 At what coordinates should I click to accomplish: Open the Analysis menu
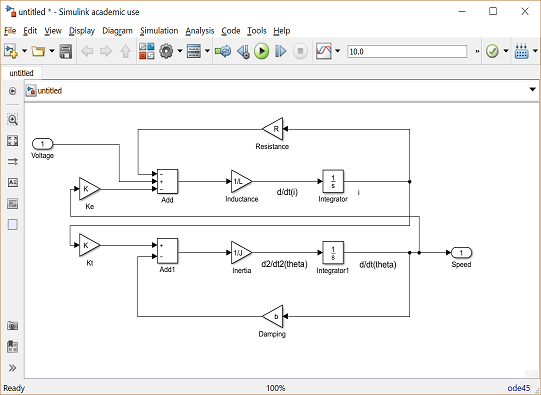200,31
